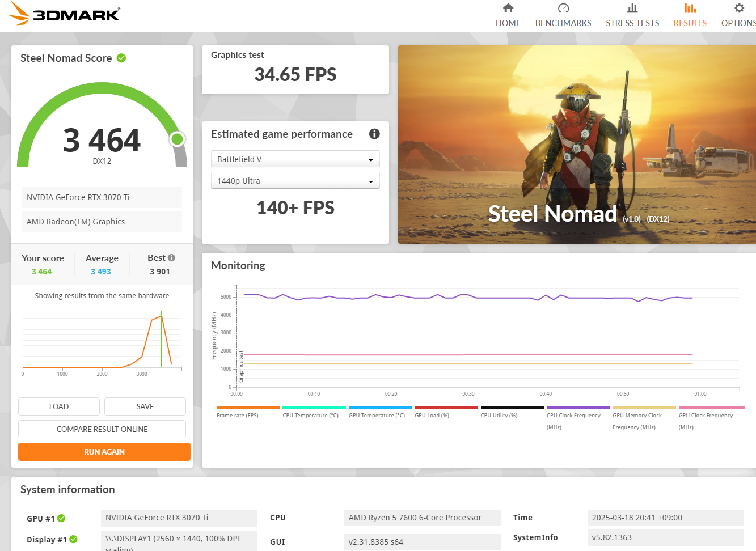Click the average score value 3 493
Screen dimensions: 756x551
[x=101, y=272]
